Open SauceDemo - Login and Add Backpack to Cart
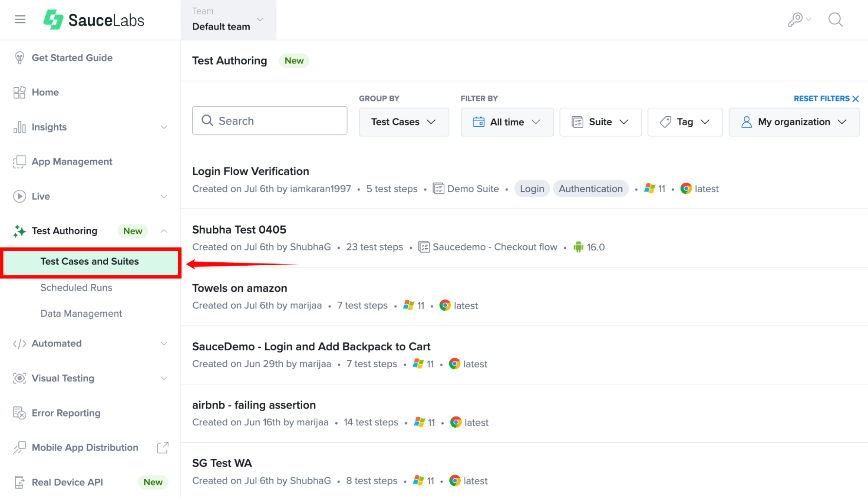The width and height of the screenshot is (868, 497). tap(311, 347)
